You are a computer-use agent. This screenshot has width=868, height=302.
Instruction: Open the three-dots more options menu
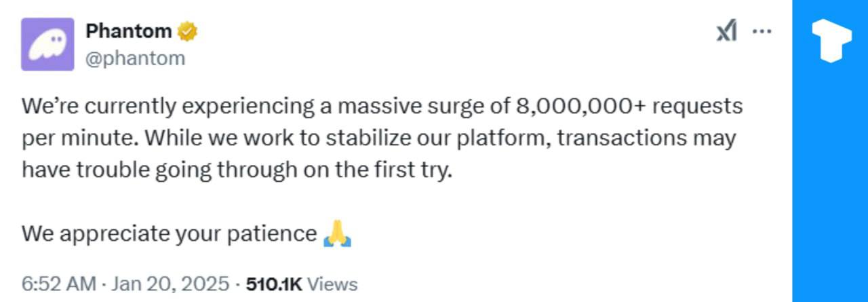click(763, 31)
